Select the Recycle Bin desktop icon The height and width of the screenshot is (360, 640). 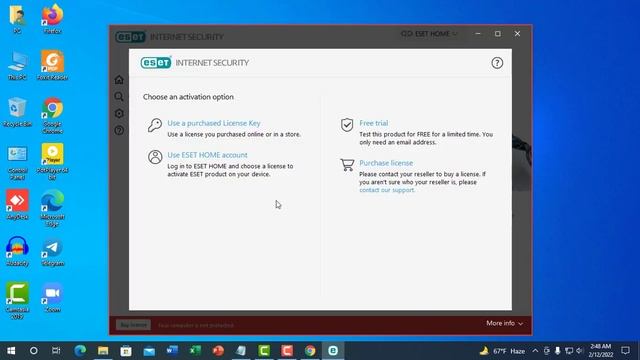17,112
